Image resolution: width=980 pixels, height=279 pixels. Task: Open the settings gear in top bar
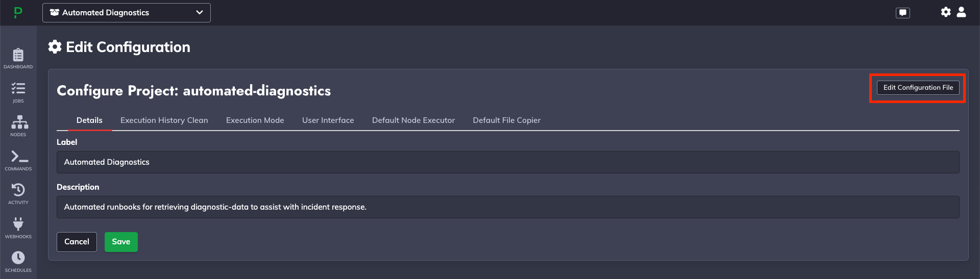coord(946,12)
